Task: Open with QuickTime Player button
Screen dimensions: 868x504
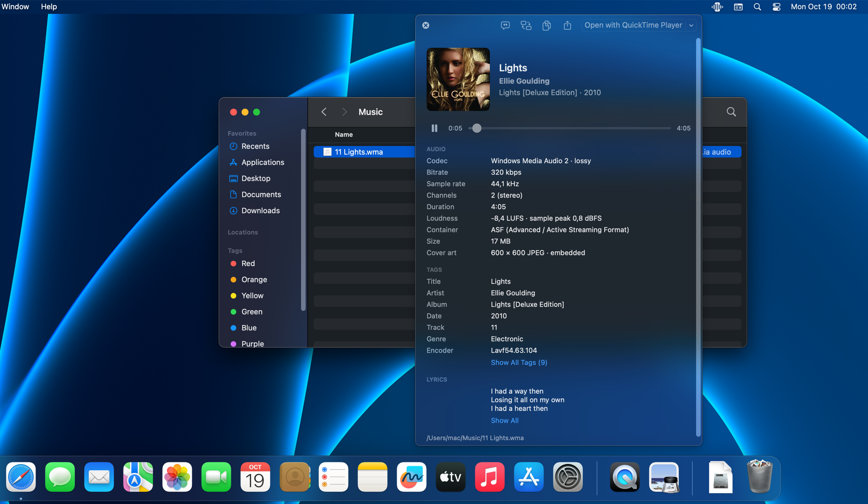Action: [x=633, y=25]
